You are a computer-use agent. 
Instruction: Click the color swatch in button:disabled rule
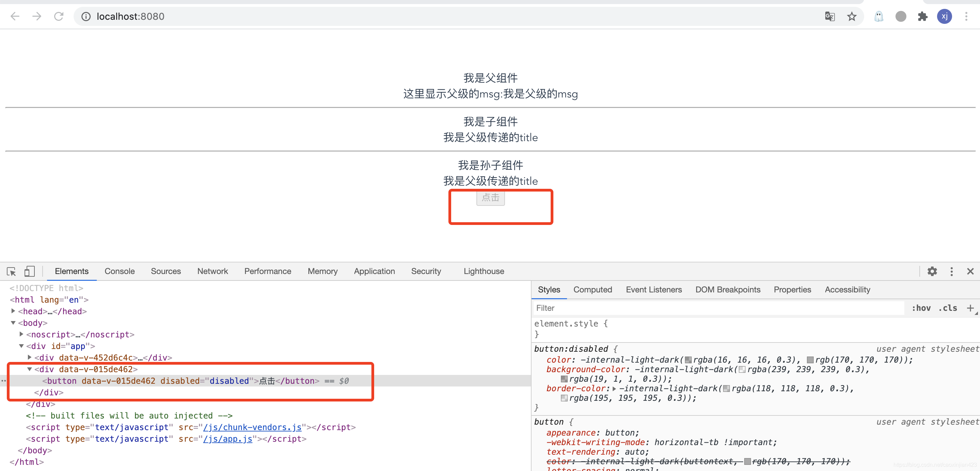point(689,360)
